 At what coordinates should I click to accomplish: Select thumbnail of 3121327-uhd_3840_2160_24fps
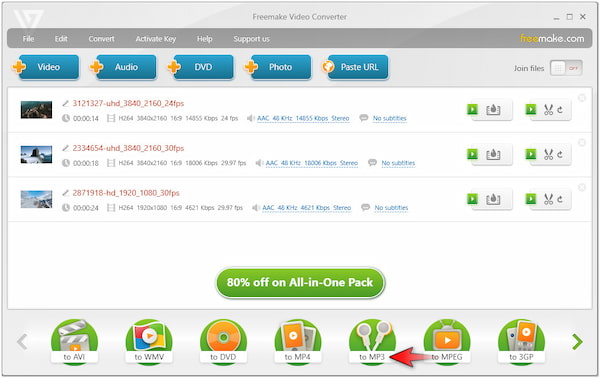tap(36, 110)
